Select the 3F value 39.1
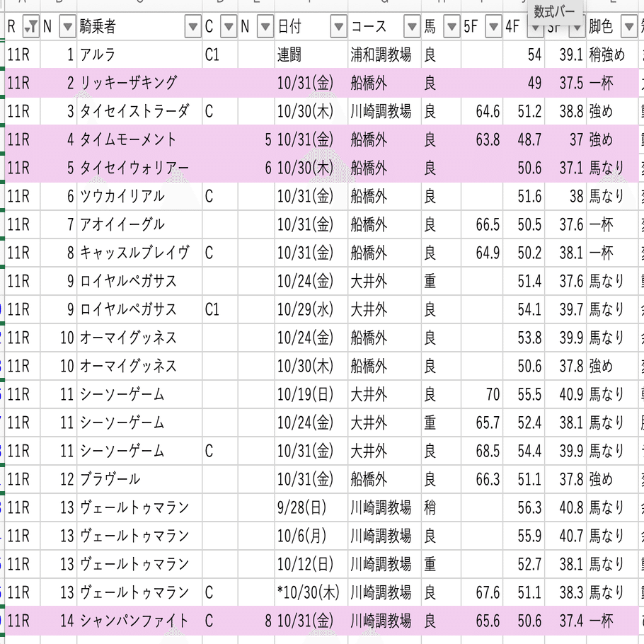 click(565, 54)
